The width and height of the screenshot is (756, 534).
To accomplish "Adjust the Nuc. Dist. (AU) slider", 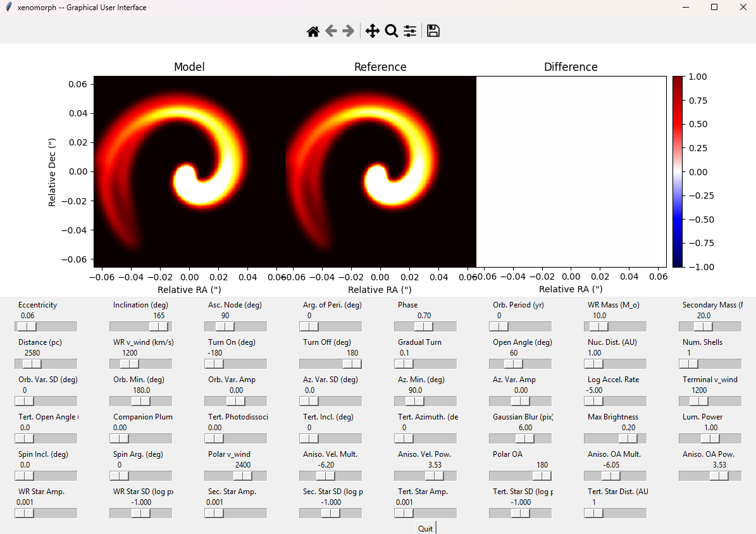I will 615,364.
